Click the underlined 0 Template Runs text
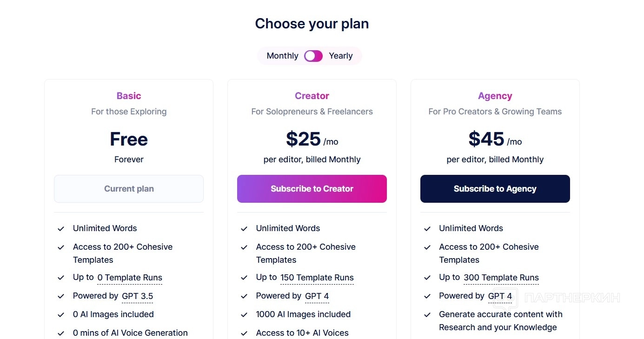The width and height of the screenshot is (644, 339). point(130,278)
